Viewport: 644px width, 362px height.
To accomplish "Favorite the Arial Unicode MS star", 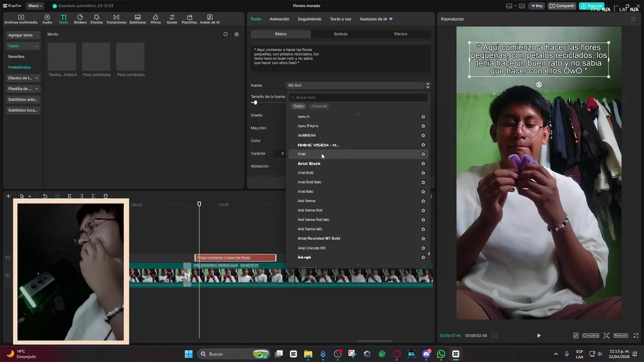I will point(423,248).
